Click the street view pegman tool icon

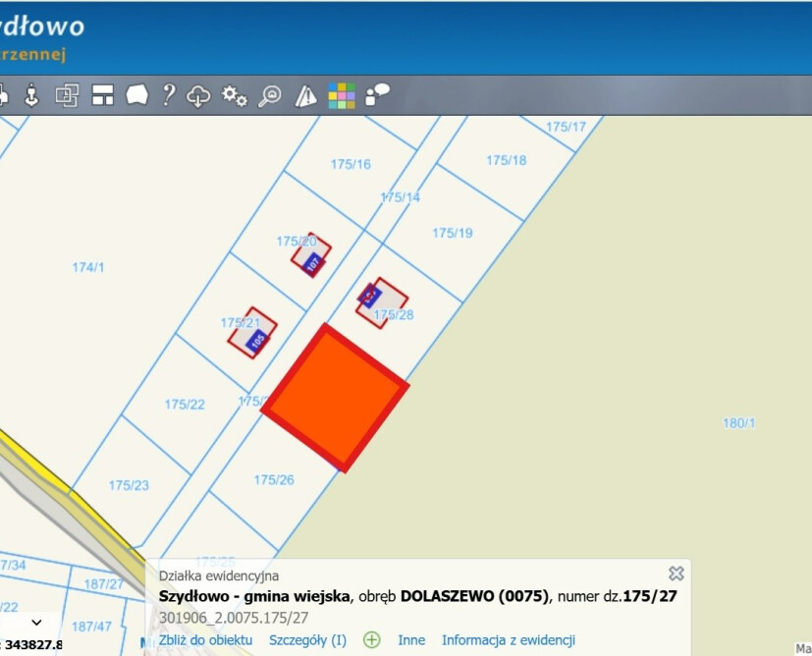(x=31, y=95)
